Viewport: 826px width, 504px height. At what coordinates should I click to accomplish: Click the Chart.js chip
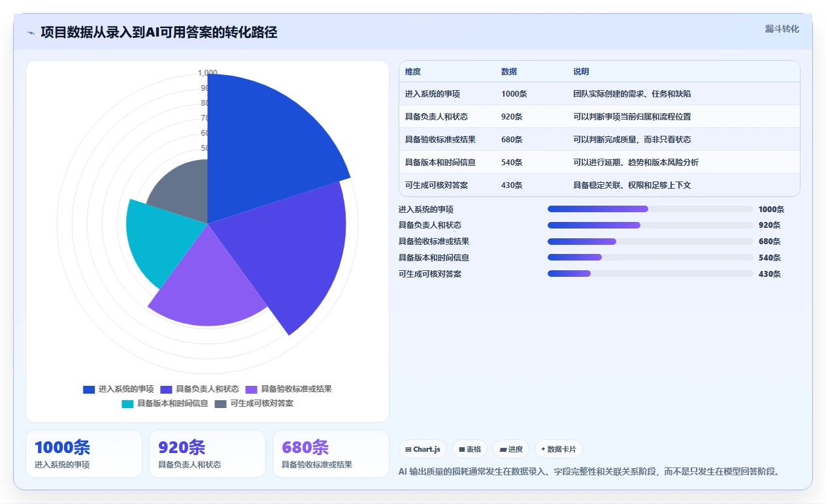pyautogui.click(x=423, y=449)
